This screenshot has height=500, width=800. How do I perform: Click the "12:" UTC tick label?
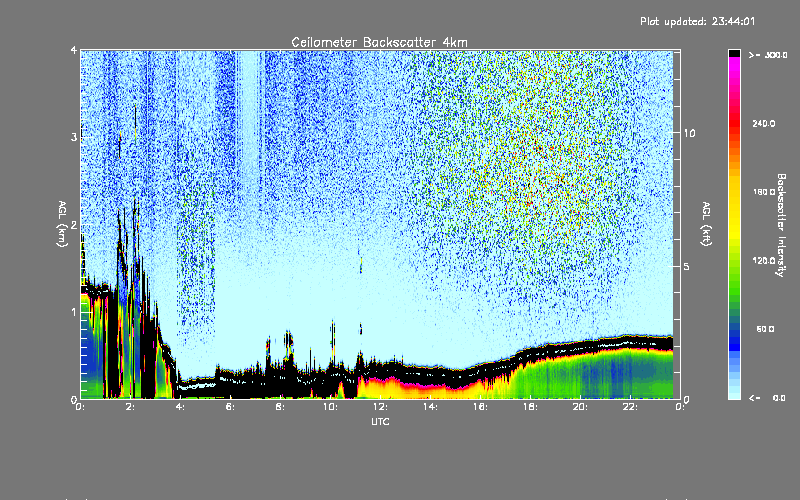pyautogui.click(x=380, y=407)
